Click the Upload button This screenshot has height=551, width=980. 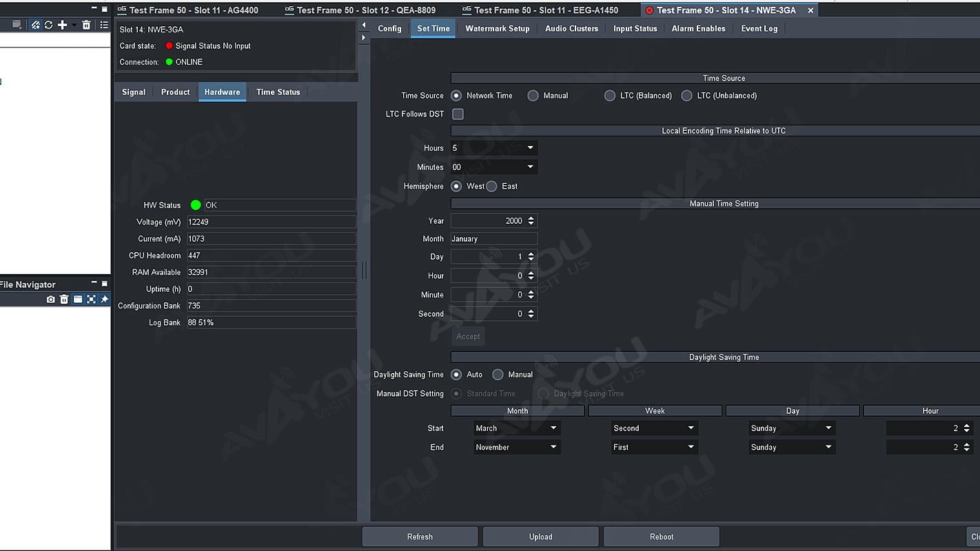point(540,537)
